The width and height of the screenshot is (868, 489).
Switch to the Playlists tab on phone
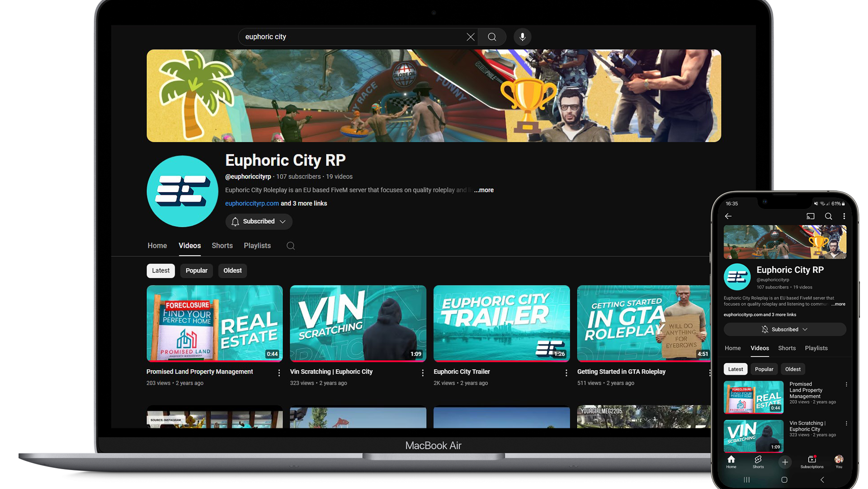816,348
